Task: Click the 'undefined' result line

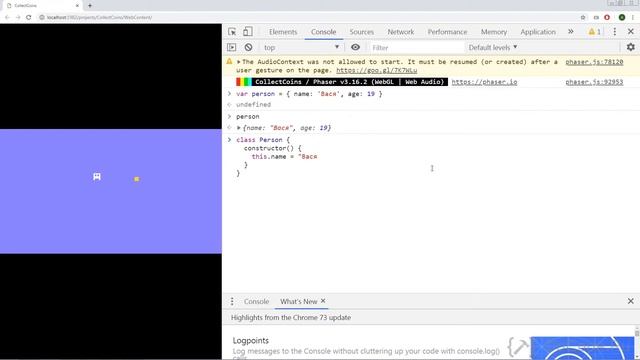Action: [x=253, y=104]
